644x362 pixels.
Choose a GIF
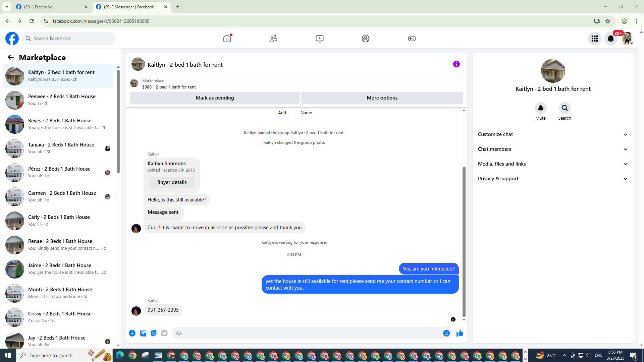click(164, 333)
